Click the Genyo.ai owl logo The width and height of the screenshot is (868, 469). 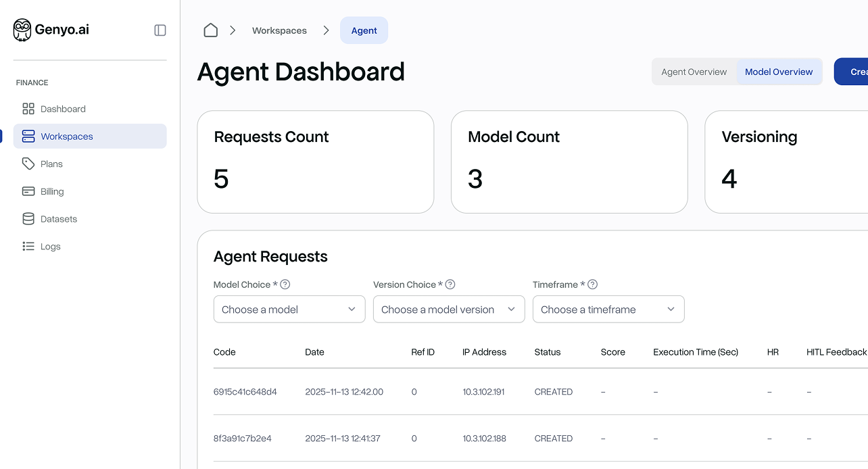tap(22, 30)
